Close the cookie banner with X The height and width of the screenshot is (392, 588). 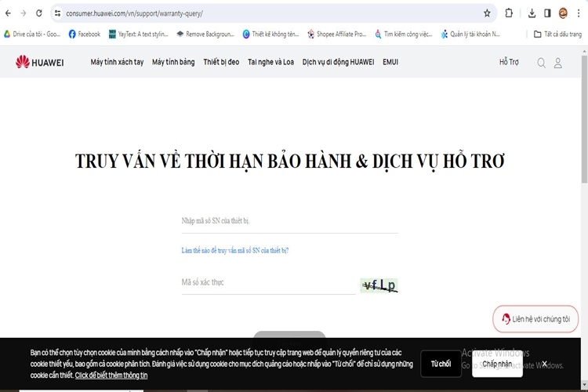(545, 364)
